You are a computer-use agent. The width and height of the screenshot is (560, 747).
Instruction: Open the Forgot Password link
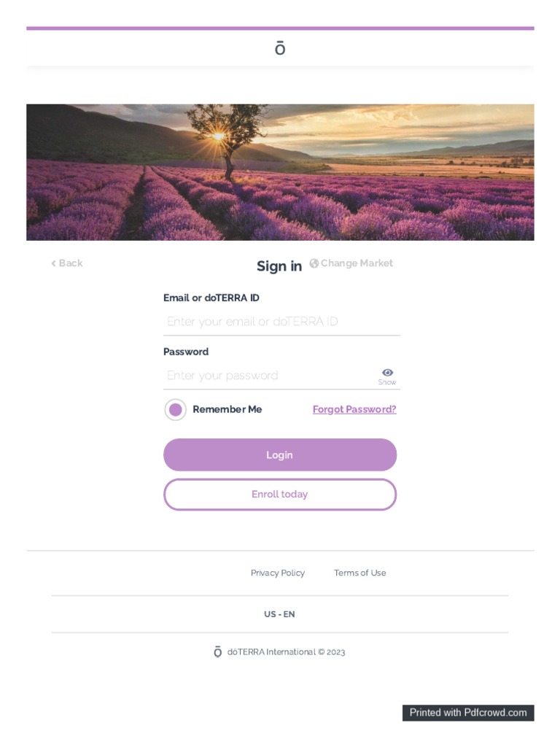354,410
